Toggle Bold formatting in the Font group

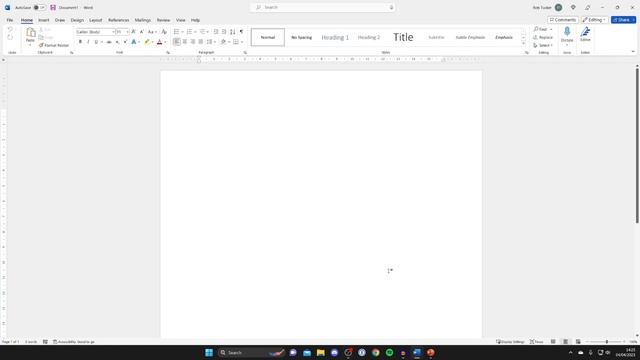click(x=80, y=42)
